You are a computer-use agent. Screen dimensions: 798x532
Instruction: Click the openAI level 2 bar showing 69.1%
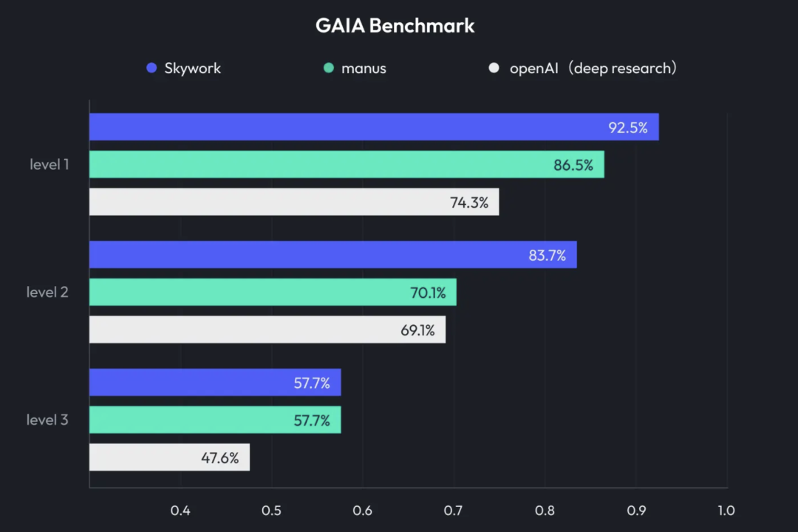pos(267,330)
